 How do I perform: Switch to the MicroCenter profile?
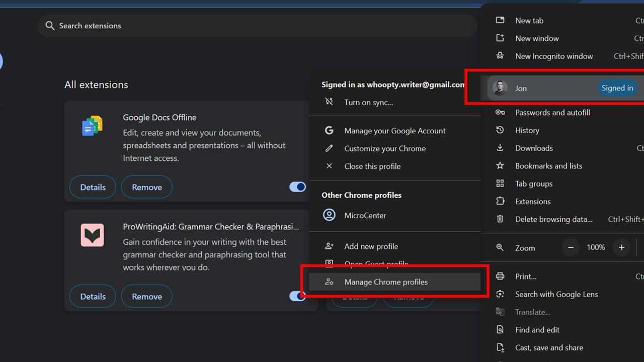[395, 215]
